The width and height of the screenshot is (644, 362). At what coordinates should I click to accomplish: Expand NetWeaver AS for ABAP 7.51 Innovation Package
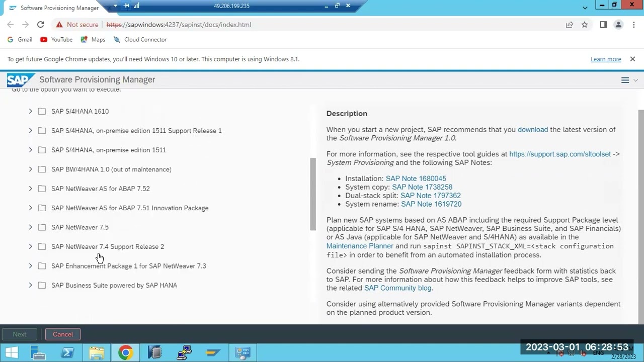pos(30,208)
